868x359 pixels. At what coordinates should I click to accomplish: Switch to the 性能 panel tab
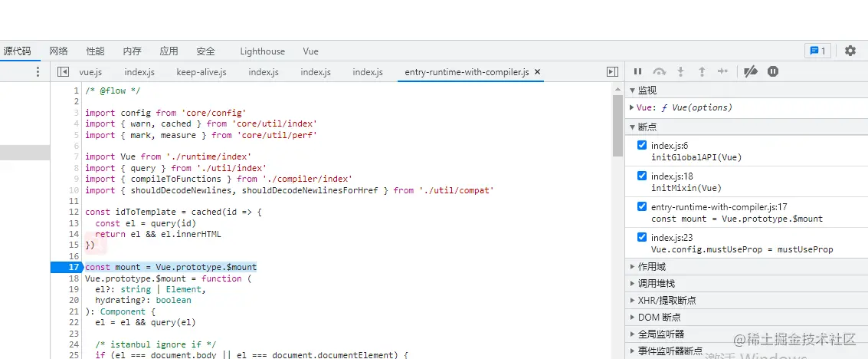click(95, 51)
